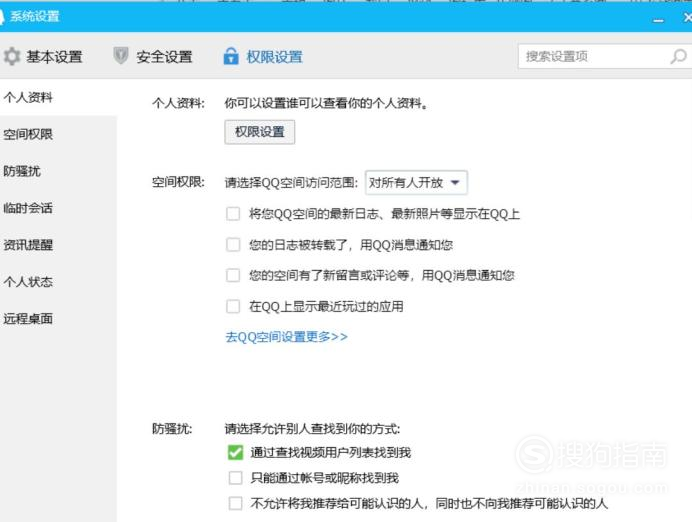Click the blue lock icon beside 权限设置

[x=231, y=56]
